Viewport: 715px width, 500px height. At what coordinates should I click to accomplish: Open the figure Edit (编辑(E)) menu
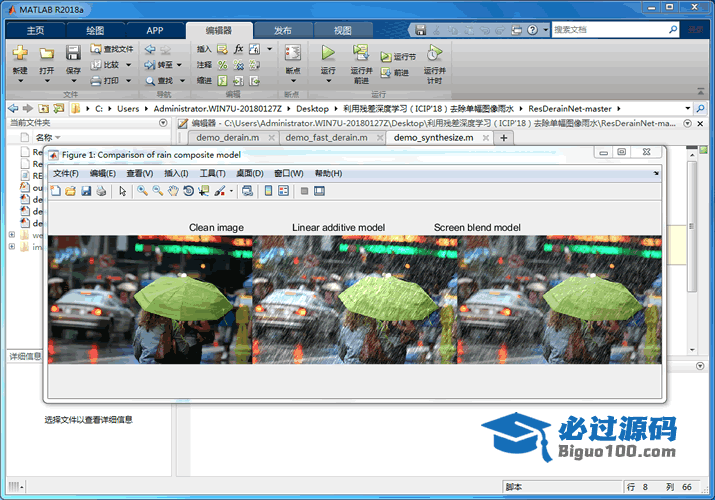pyautogui.click(x=103, y=173)
